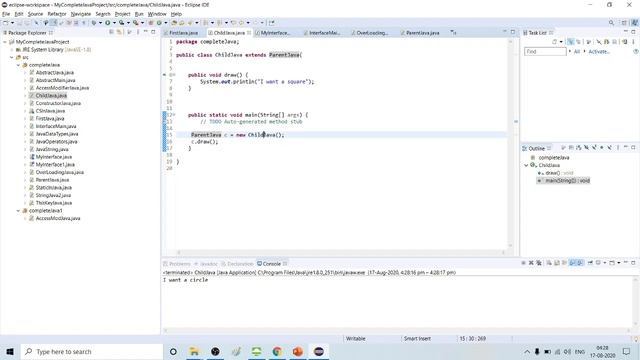Viewport: 640px width, 360px height.
Task: Click the Find field in Task List
Action: pos(545,51)
